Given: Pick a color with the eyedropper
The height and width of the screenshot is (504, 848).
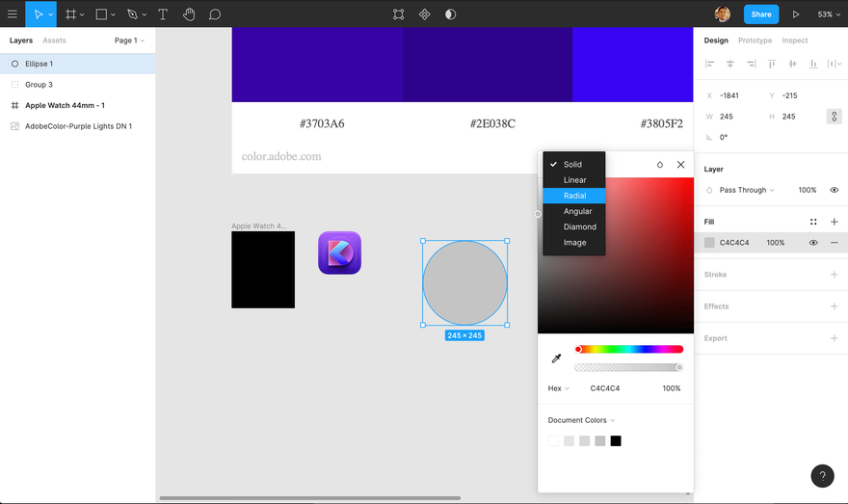Looking at the screenshot, I should coord(556,358).
